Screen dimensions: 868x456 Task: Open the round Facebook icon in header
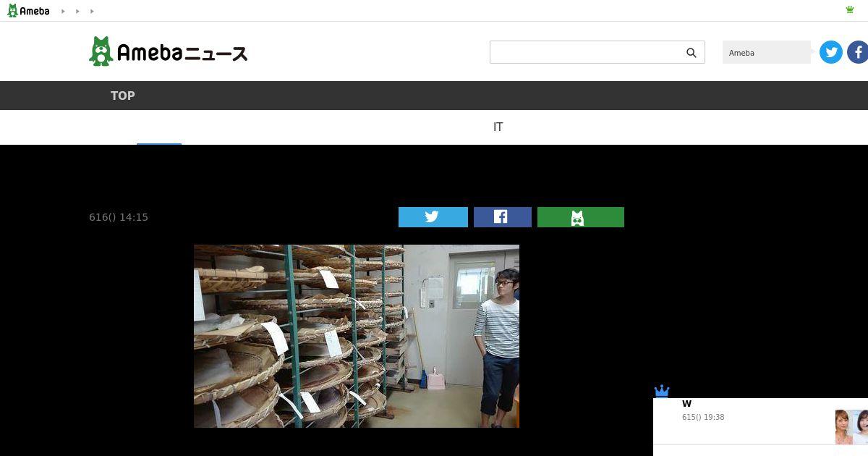click(x=858, y=52)
